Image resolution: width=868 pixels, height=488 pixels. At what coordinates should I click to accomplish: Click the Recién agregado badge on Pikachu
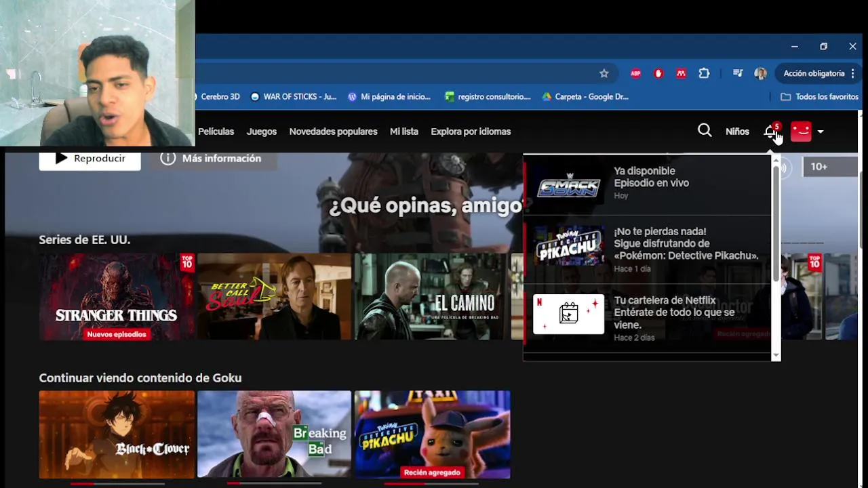tap(432, 472)
